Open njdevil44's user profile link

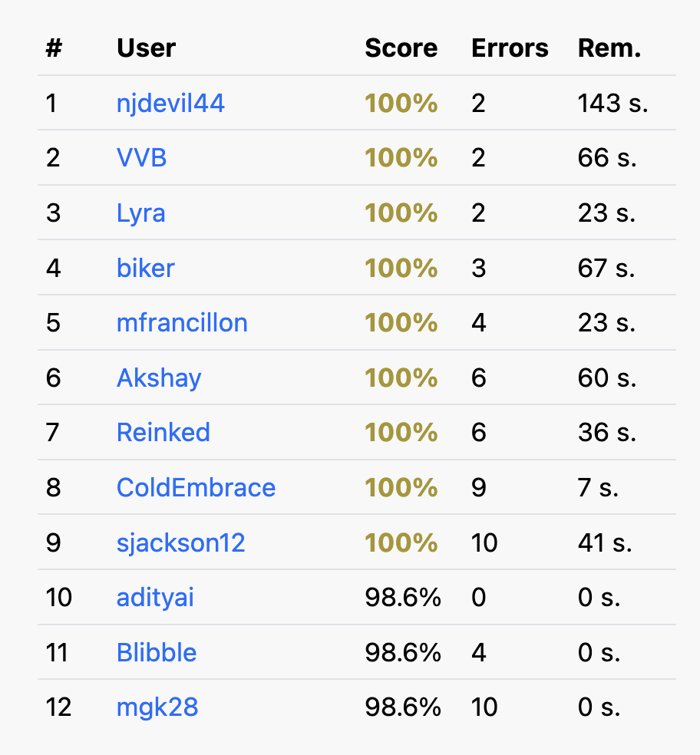[170, 104]
